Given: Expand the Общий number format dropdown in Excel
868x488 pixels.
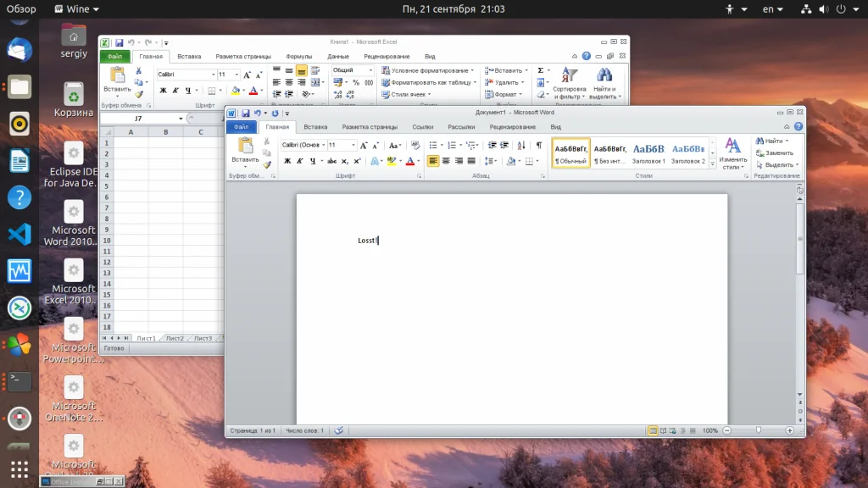Looking at the screenshot, I should tap(352, 70).
